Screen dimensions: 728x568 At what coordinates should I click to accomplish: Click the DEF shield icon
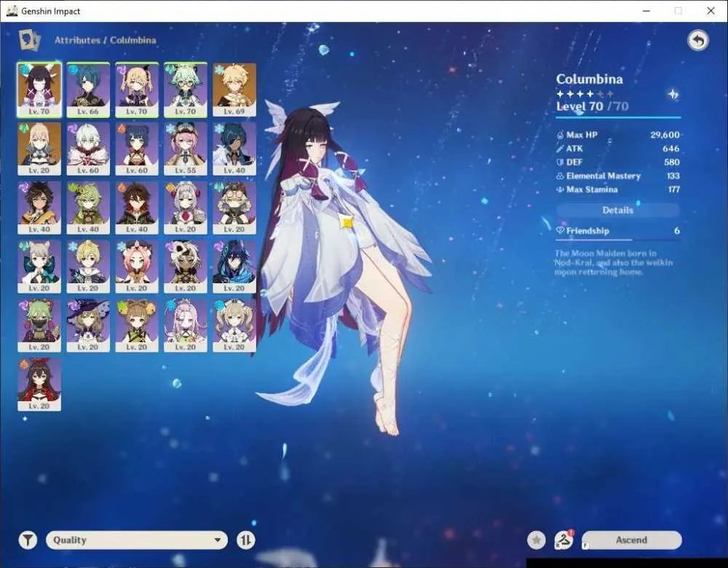point(560,162)
